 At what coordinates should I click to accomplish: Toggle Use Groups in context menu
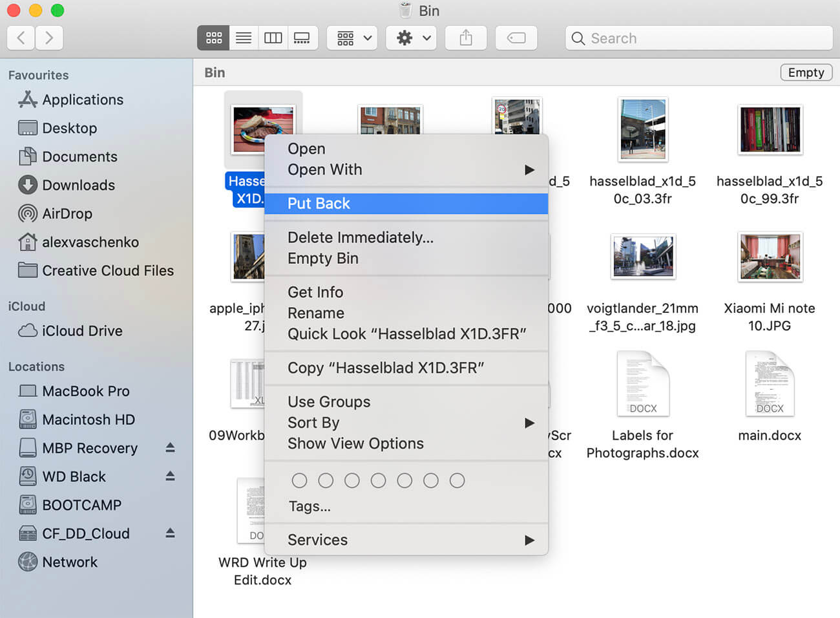tap(406, 401)
